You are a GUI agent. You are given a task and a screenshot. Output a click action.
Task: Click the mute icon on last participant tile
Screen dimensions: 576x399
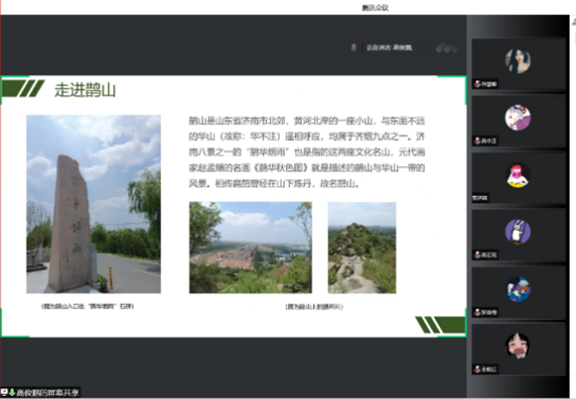tap(477, 369)
